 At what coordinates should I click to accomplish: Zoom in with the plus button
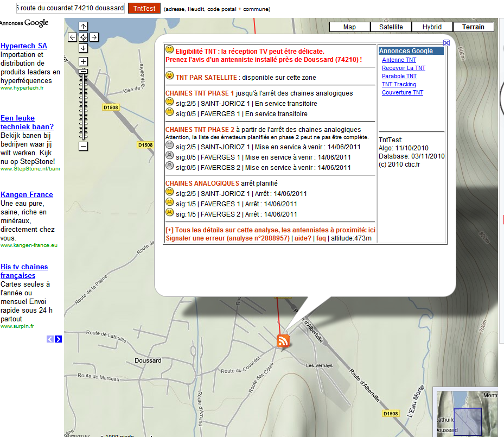point(83,62)
